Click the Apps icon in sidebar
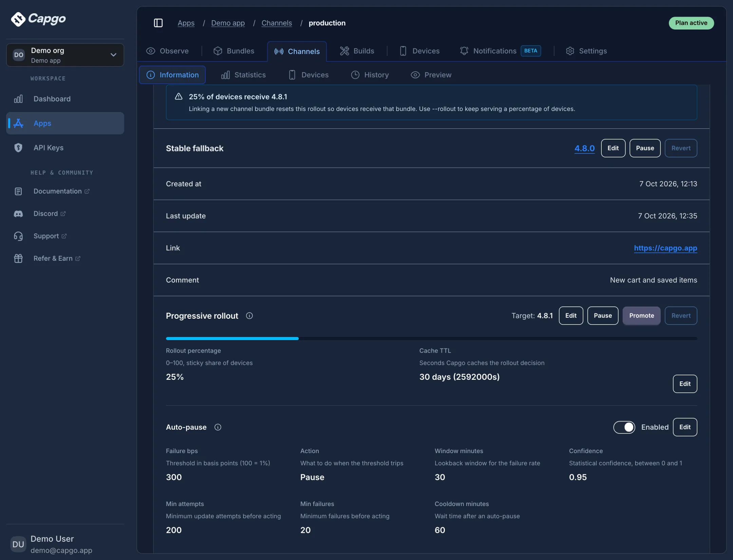Image resolution: width=733 pixels, height=560 pixels. (18, 123)
